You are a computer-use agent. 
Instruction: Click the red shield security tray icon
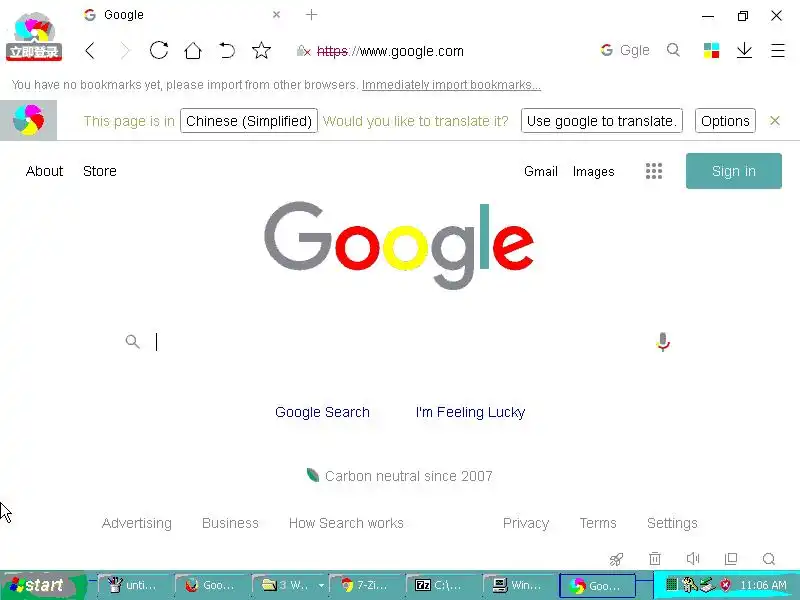[725, 584]
